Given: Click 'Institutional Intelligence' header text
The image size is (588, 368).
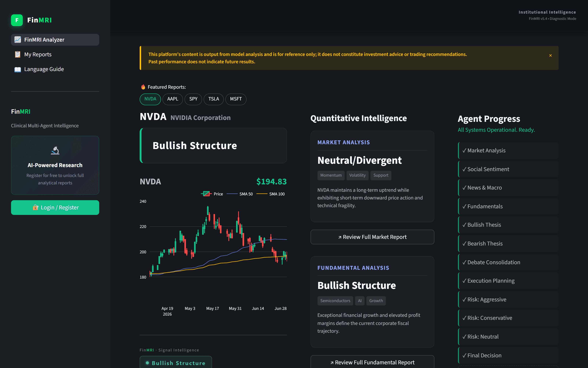Looking at the screenshot, I should (x=547, y=12).
